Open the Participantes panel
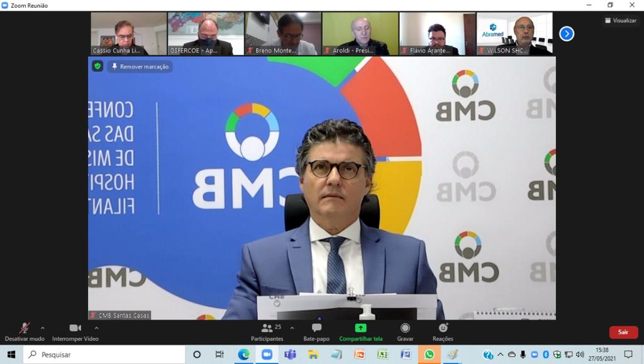 click(x=267, y=333)
